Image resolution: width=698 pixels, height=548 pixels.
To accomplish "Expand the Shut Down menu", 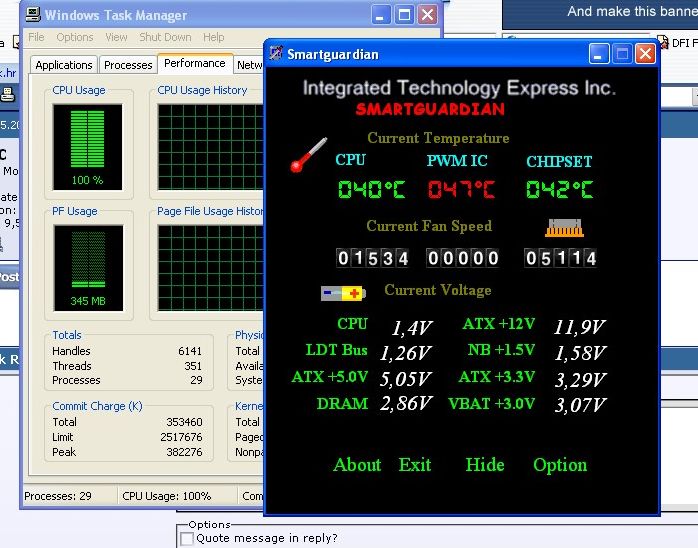I will pyautogui.click(x=165, y=38).
